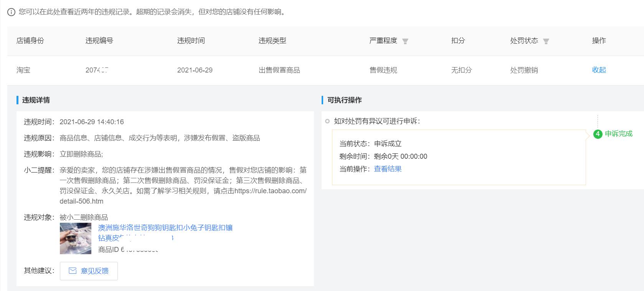Select the 处罚撤销 status cell
This screenshot has width=644, height=291.
point(524,70)
